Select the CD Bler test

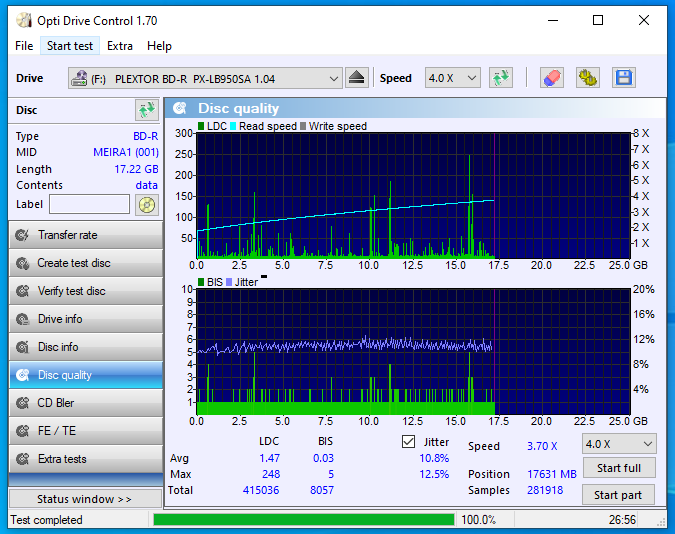point(86,403)
